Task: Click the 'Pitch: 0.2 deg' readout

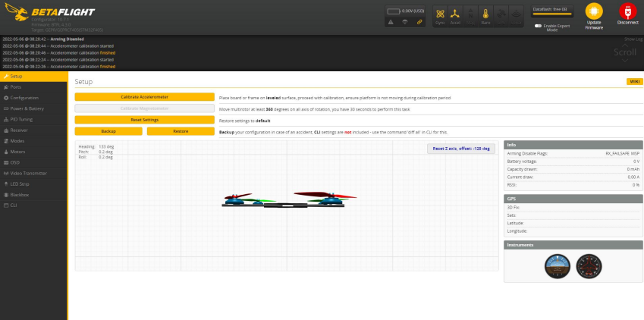Action: (96, 152)
